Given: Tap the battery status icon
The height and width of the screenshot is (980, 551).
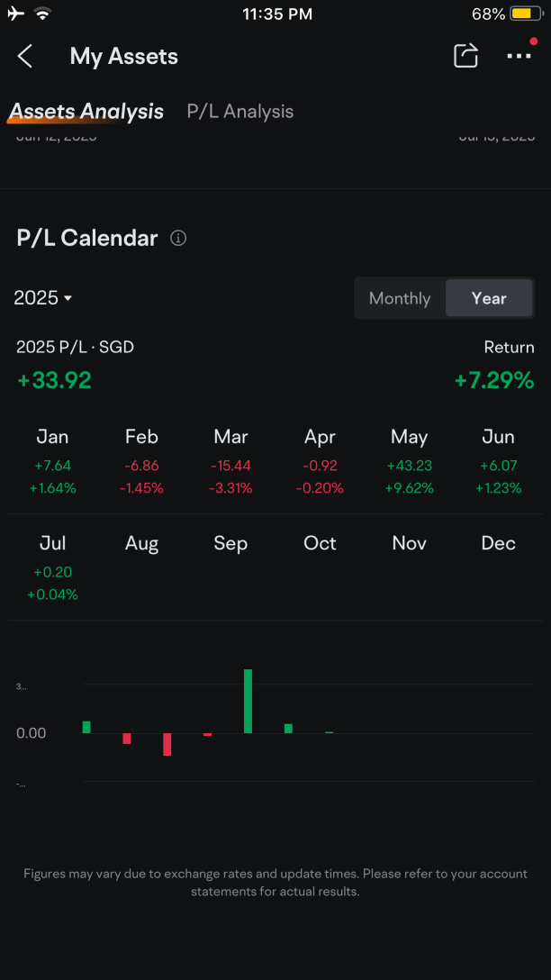Looking at the screenshot, I should click(528, 14).
